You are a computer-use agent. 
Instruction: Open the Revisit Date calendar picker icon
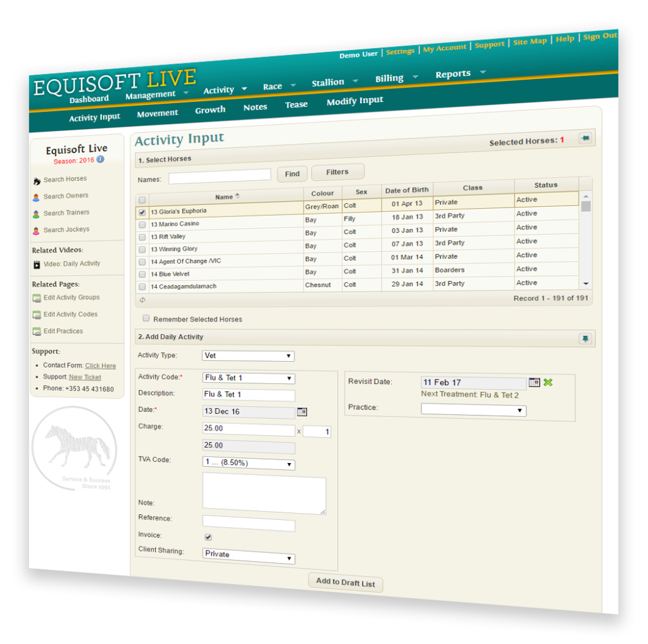534,382
